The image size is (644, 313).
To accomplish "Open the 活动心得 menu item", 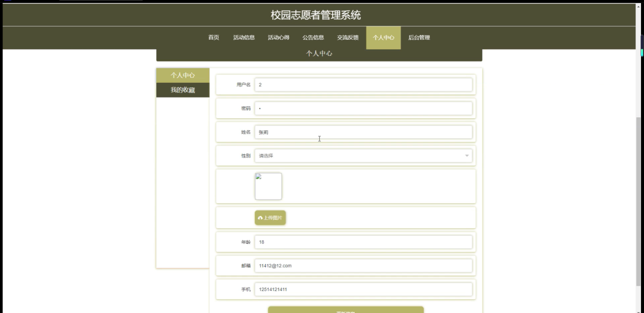I will 279,38.
